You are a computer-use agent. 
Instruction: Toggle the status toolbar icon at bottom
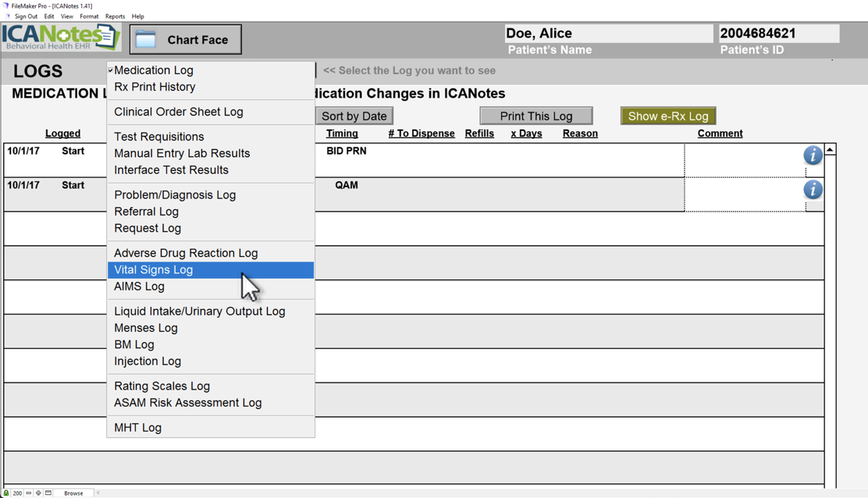(x=48, y=493)
